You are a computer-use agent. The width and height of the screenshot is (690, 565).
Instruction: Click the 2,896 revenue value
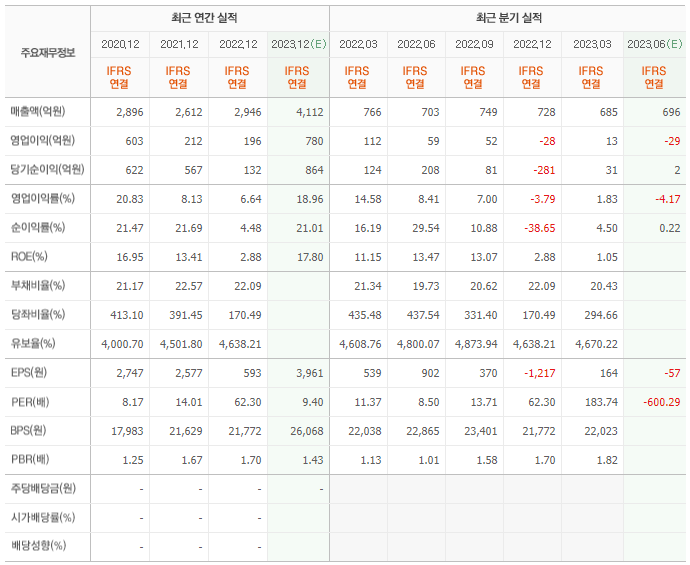130,112
